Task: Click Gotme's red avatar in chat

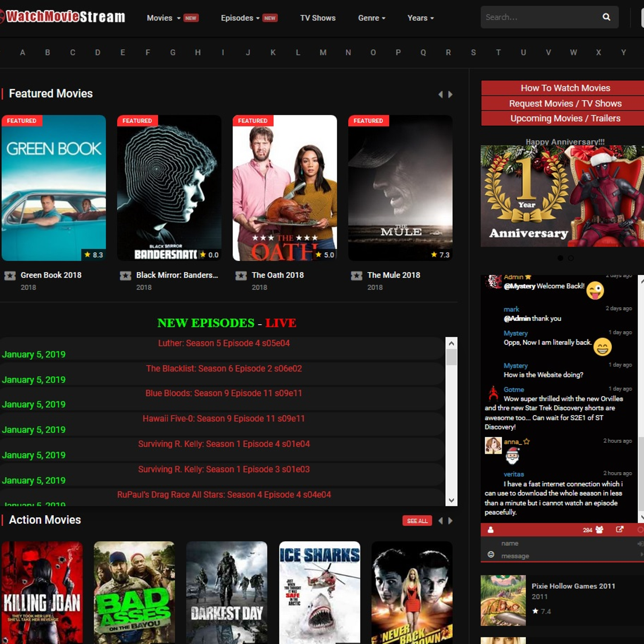Action: click(x=493, y=393)
